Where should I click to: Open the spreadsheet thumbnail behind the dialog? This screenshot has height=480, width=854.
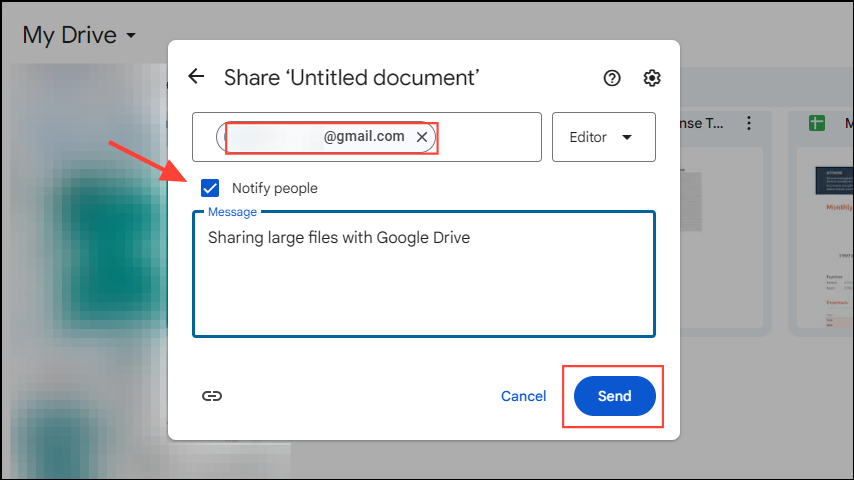[x=826, y=238]
